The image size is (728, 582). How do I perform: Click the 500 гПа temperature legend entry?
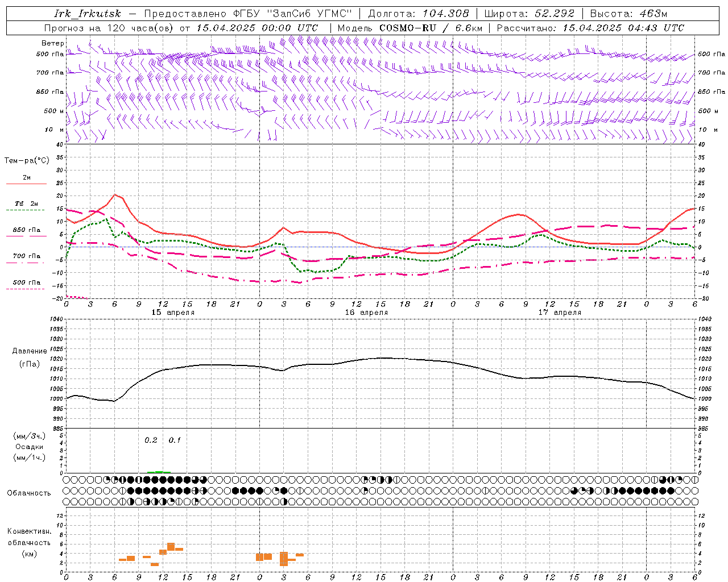27,282
